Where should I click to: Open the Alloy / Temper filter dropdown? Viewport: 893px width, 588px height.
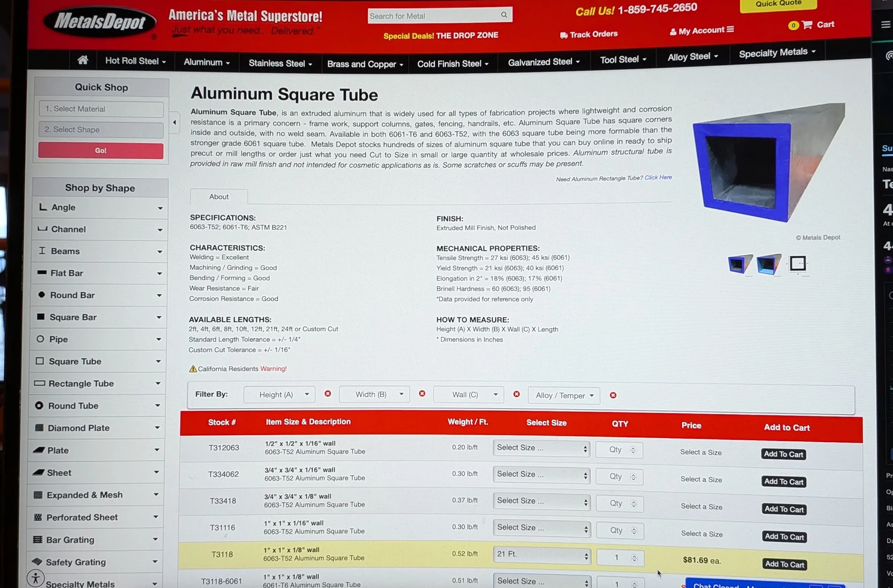coord(564,395)
